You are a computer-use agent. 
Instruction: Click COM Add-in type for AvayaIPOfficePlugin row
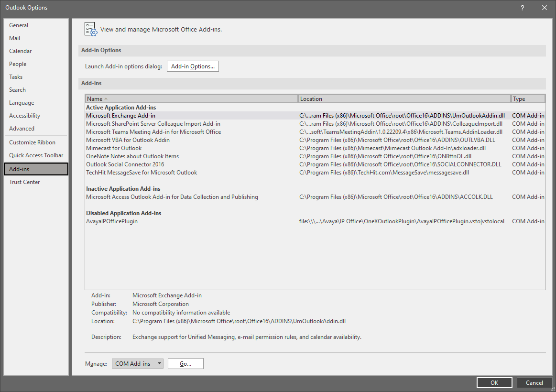[528, 221]
